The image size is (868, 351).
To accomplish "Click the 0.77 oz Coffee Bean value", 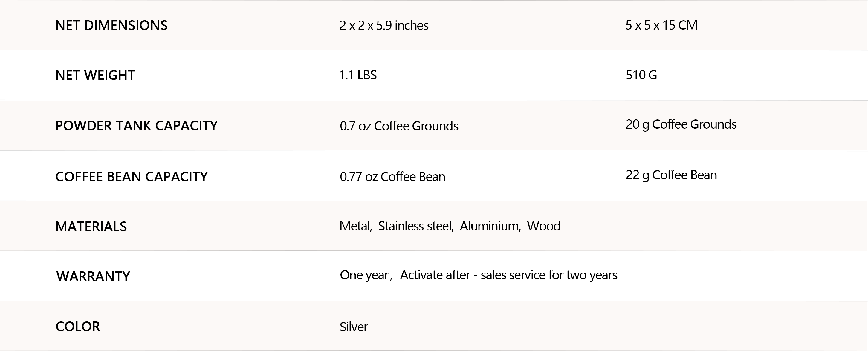I will [392, 177].
